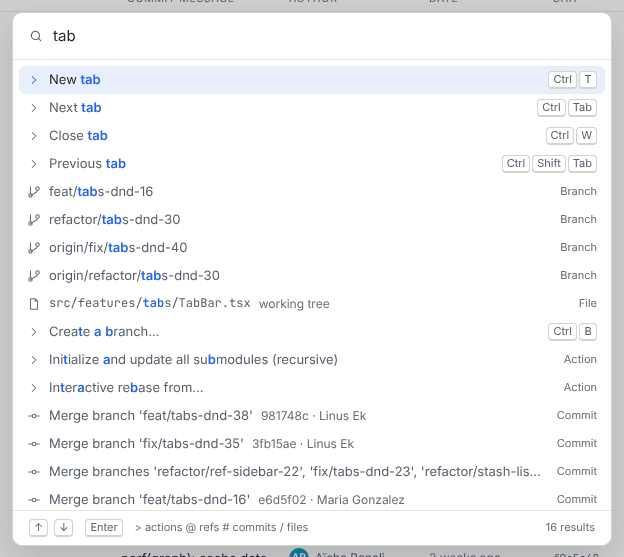Select the Next tab command
Screen dimensions: 624x557
[x=312, y=108]
